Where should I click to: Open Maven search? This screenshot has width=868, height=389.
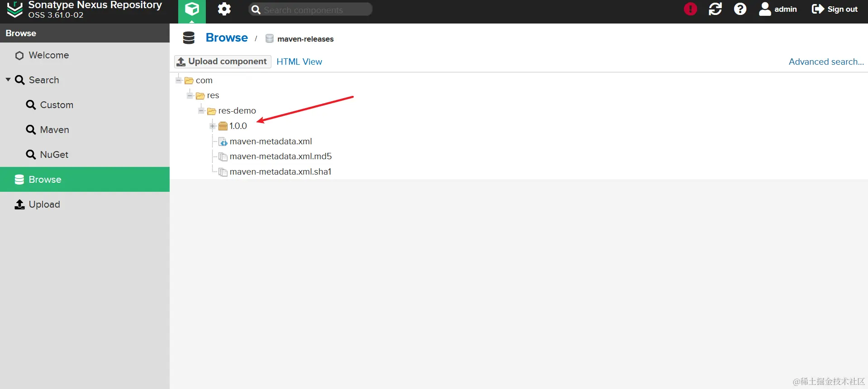pos(85,130)
